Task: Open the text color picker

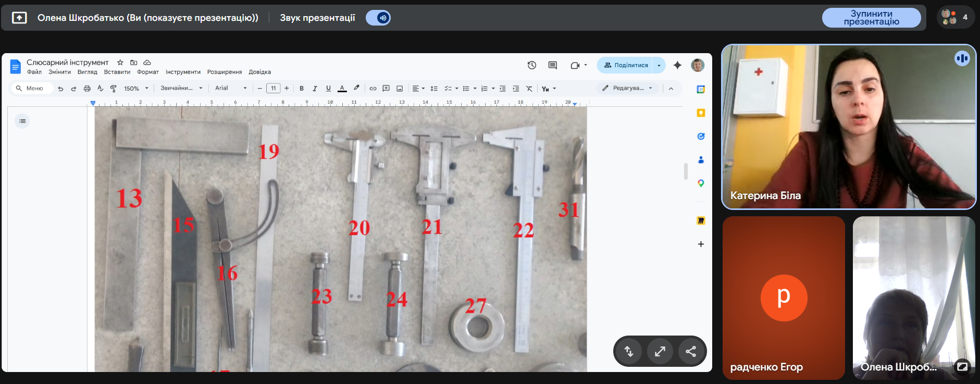Action: pyautogui.click(x=342, y=89)
